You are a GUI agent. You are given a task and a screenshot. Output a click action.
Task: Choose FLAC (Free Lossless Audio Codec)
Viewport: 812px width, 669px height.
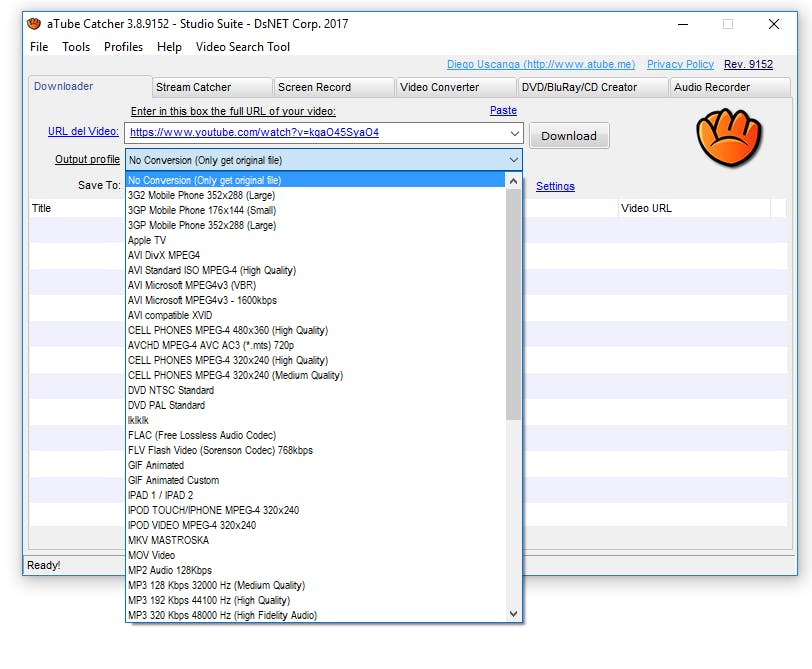coord(315,435)
